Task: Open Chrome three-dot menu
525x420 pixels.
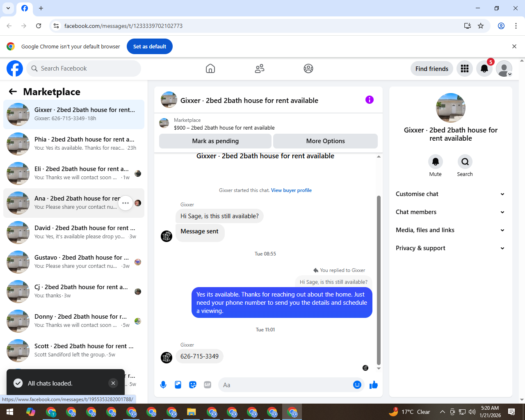Action: 516,26
